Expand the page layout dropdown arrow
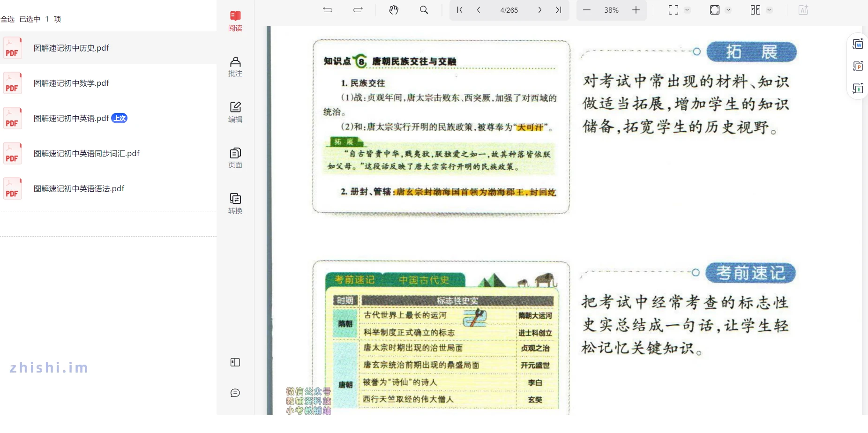This screenshot has width=868, height=433. click(769, 10)
